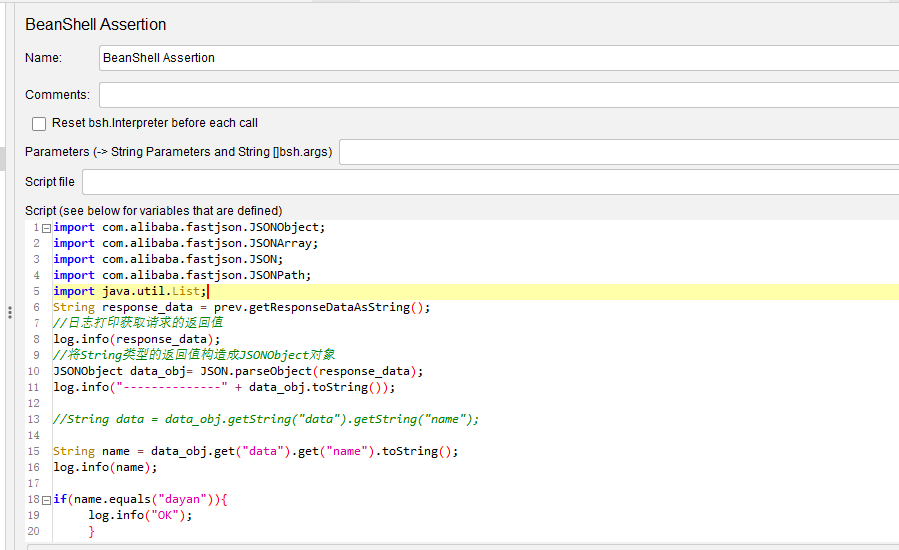
Task: Click the word JSONPath in line 4
Action: click(278, 275)
